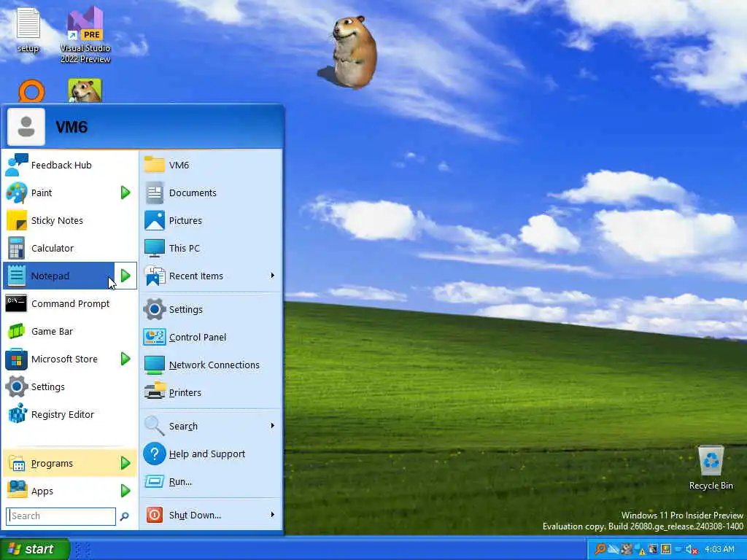Image resolution: width=747 pixels, height=560 pixels.
Task: Open the VM6 user folder
Action: point(211,166)
